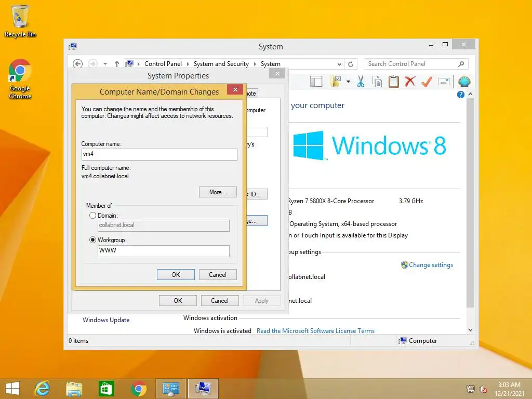Click the muted volume icon in the system tray
Image resolution: width=532 pixels, height=399 pixels.
[483, 389]
